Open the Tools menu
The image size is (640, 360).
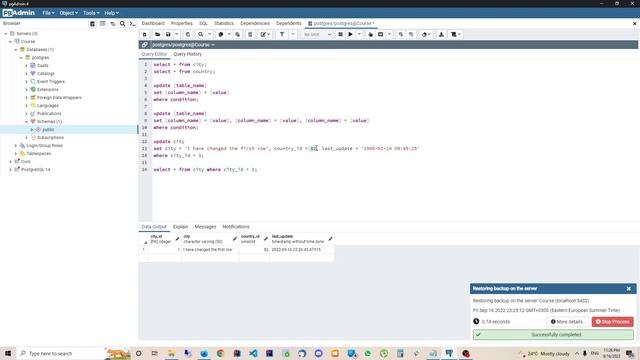point(91,13)
